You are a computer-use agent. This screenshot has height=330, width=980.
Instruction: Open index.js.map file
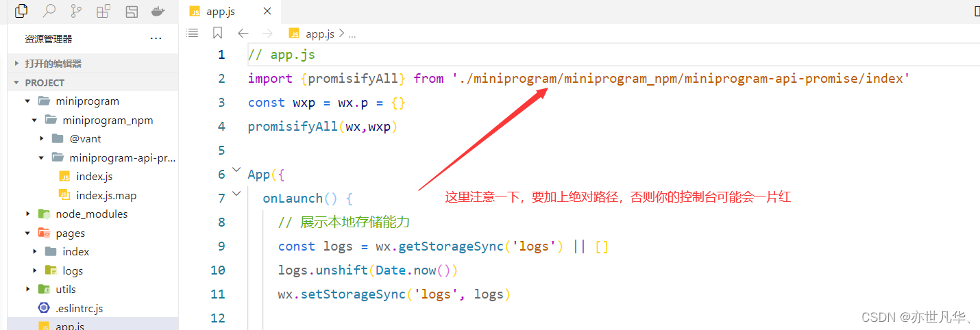(106, 196)
